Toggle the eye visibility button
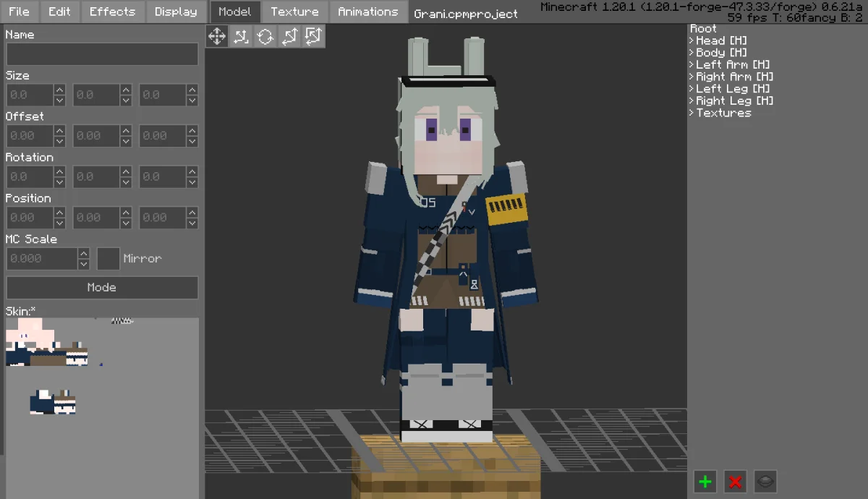Viewport: 868px width, 499px height. click(x=766, y=481)
